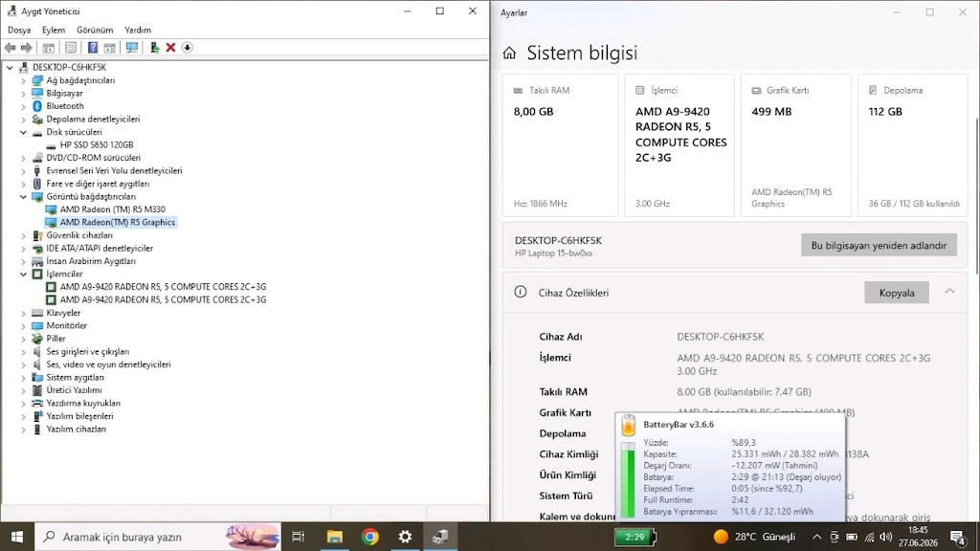This screenshot has width=980, height=551.
Task: Click the disable device down-arrow icon
Action: tap(187, 48)
